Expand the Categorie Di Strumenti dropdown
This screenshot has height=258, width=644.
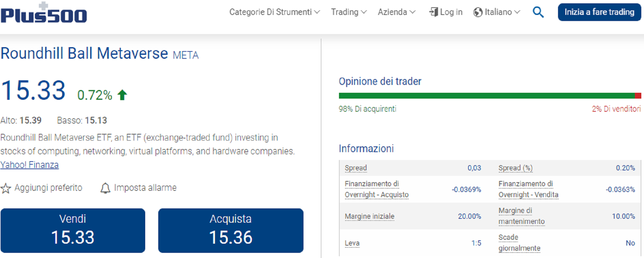[x=273, y=12]
